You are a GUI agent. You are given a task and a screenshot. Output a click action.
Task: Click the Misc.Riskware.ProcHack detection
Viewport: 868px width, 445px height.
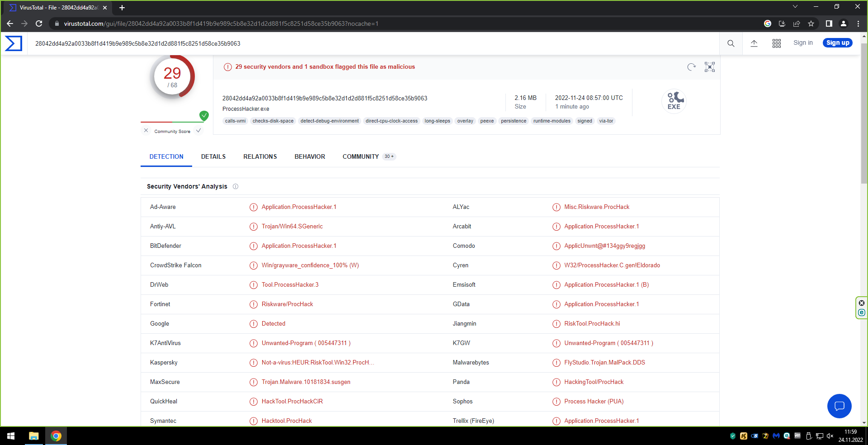click(597, 207)
